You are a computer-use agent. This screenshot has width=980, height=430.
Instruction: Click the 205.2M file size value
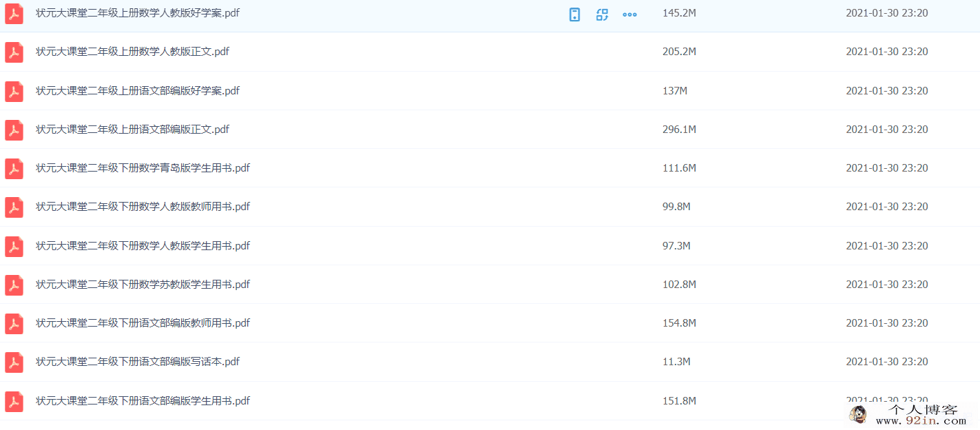tap(679, 52)
